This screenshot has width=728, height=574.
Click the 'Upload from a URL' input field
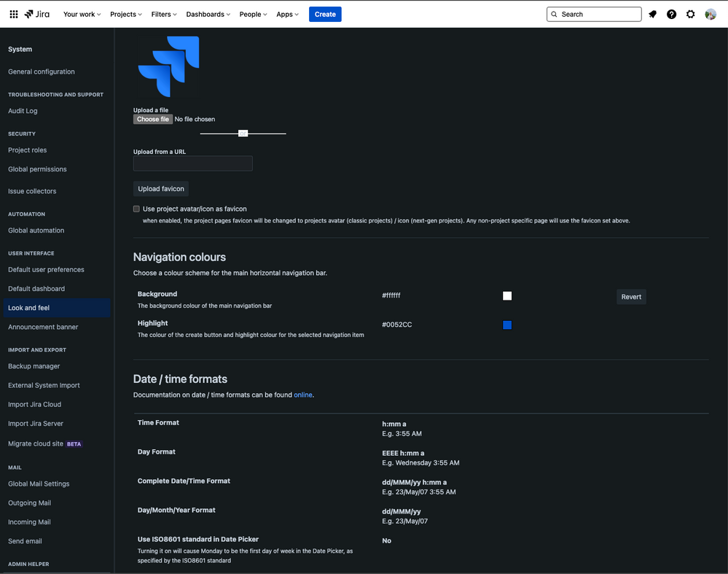pyautogui.click(x=192, y=163)
